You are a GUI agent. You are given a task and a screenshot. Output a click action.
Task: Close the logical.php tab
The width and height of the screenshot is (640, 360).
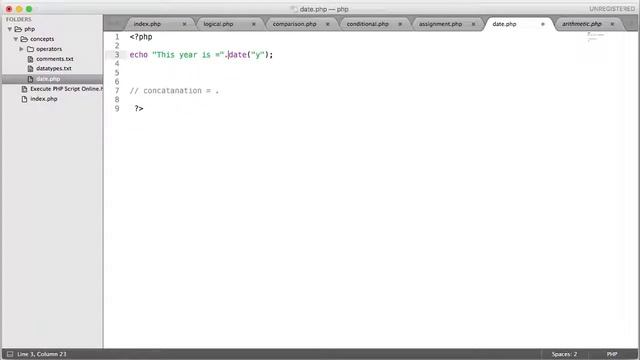[x=253, y=24]
